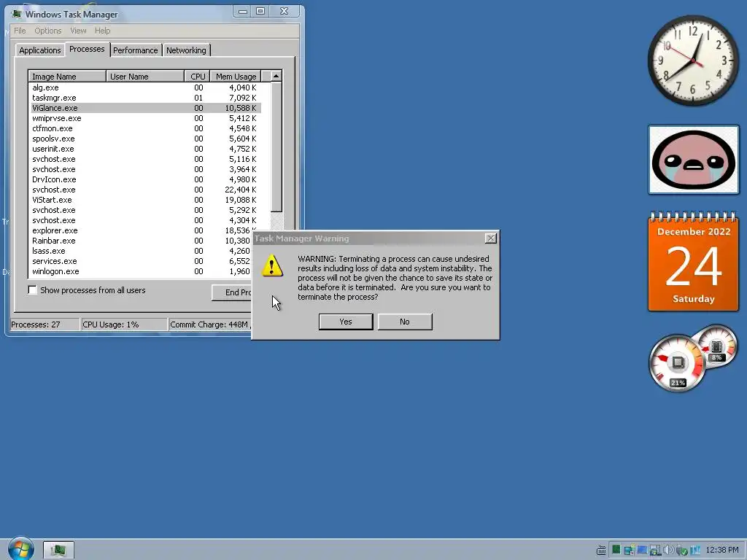The height and width of the screenshot is (560, 747).
Task: Select the Processes tab
Action: click(87, 49)
